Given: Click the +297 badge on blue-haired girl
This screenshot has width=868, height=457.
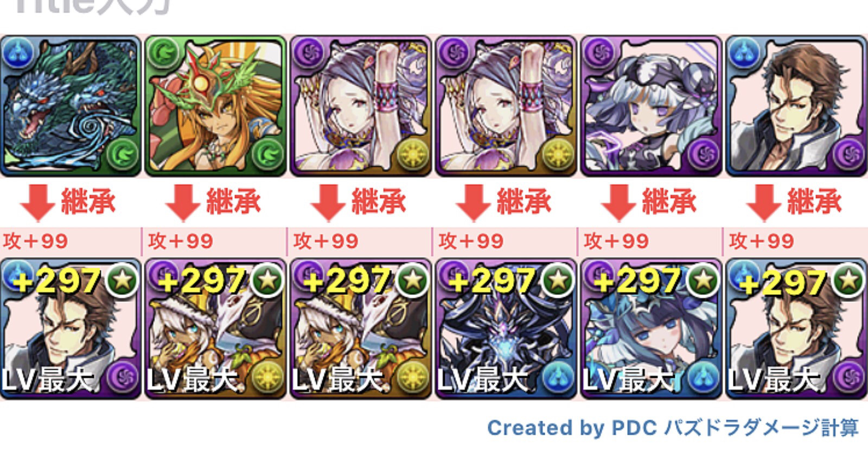Looking at the screenshot, I should tap(636, 281).
